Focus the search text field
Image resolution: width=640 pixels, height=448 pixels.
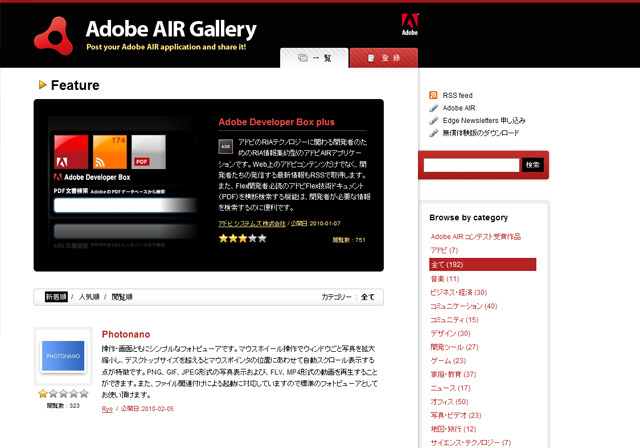[x=471, y=165]
